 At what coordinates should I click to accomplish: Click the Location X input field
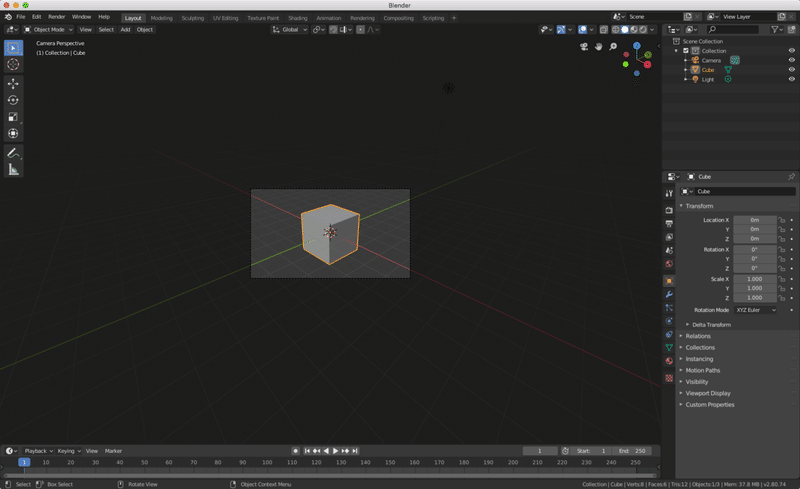click(755, 219)
